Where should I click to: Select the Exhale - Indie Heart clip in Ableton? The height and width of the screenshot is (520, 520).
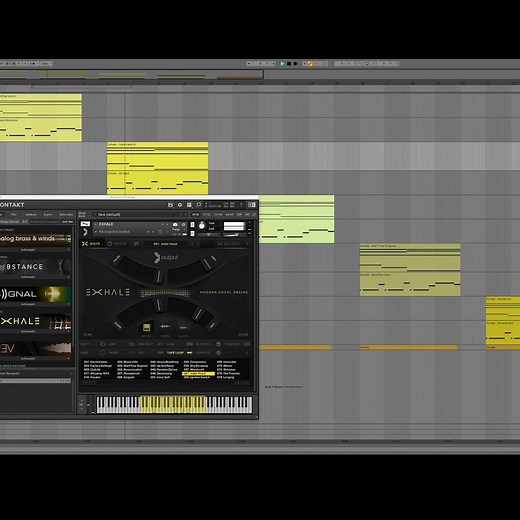point(157,156)
